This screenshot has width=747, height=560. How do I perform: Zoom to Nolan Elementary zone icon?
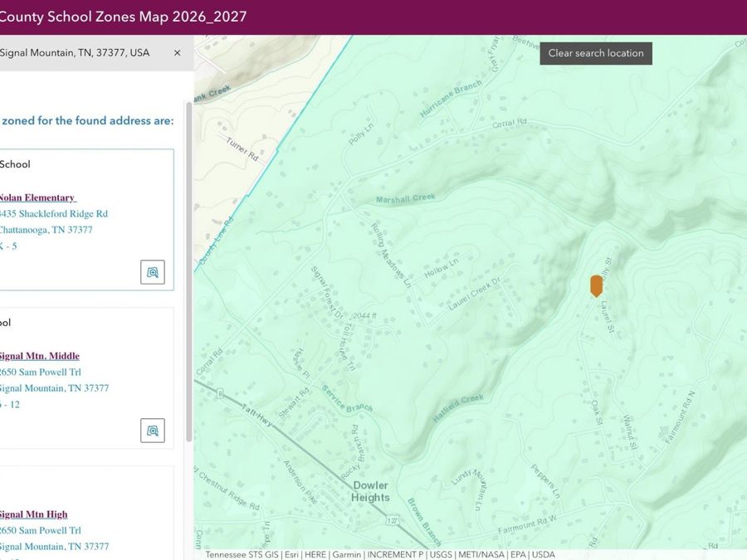pos(153,272)
